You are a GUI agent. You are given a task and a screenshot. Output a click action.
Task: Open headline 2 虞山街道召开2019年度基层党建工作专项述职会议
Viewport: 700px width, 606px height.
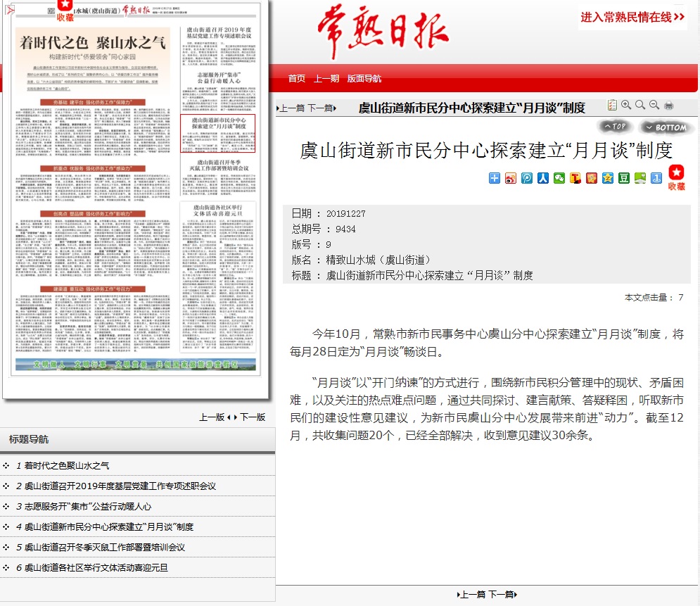(120, 486)
